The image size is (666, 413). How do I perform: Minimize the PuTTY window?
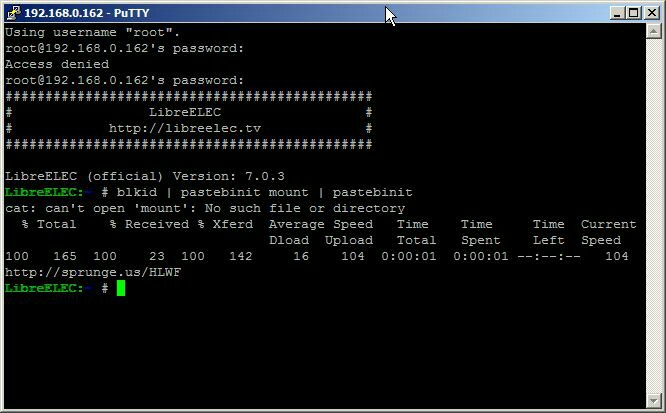tap(618, 13)
